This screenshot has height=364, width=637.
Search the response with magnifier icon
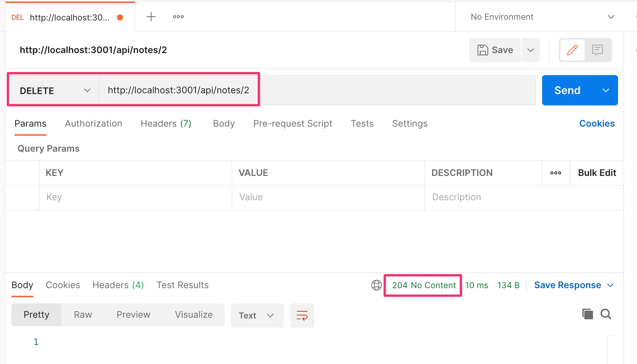606,314
